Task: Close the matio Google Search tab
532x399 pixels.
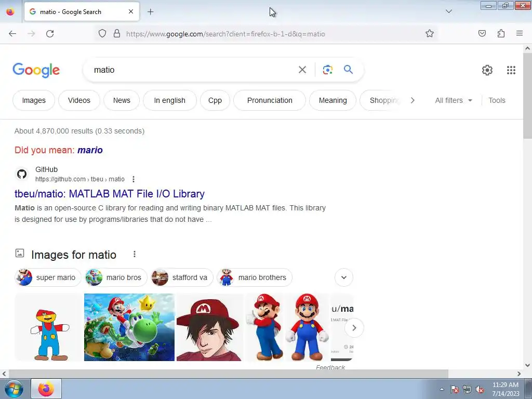Action: pyautogui.click(x=131, y=11)
